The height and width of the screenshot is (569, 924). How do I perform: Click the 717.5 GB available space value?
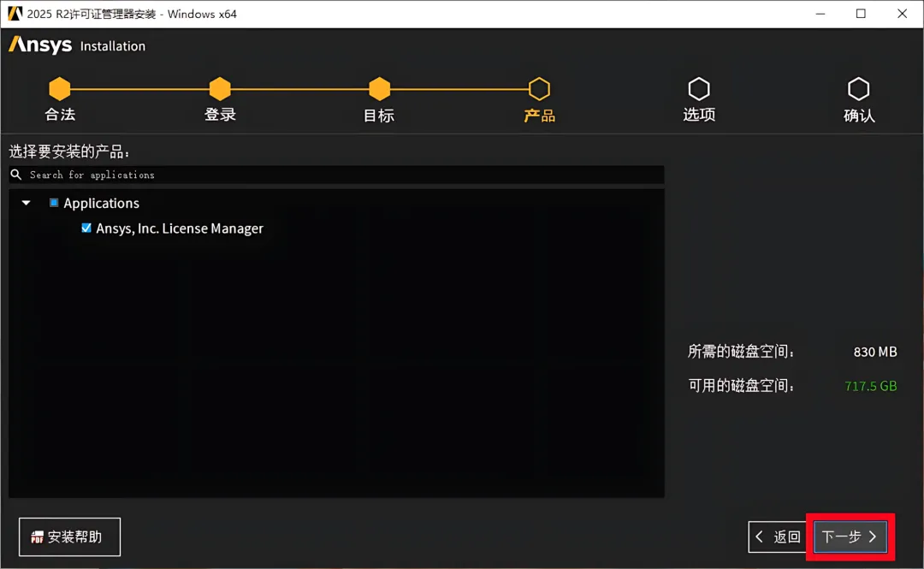(871, 386)
